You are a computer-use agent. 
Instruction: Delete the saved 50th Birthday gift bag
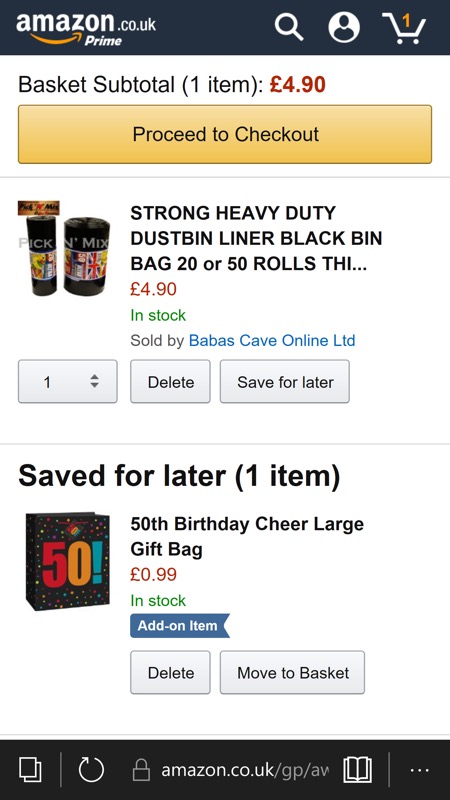click(x=170, y=672)
